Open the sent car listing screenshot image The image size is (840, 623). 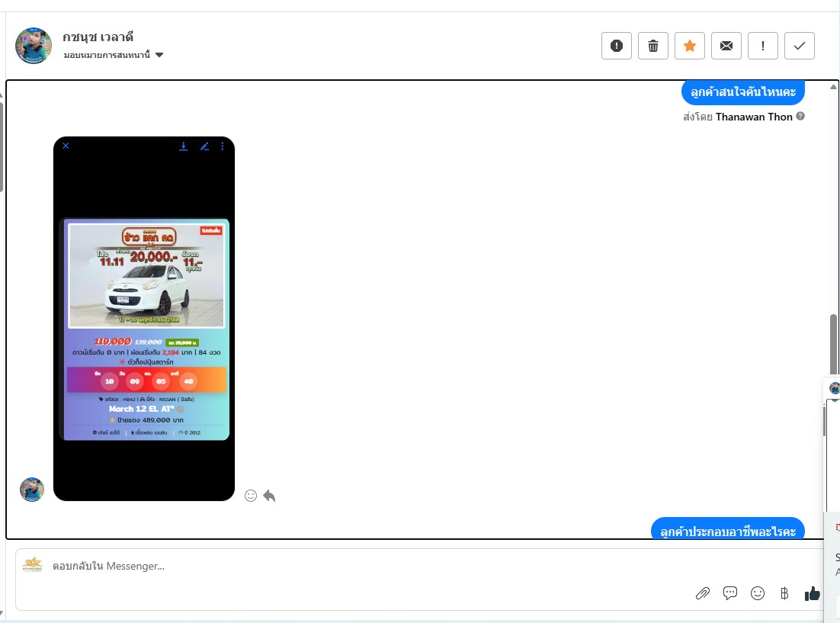[144, 319]
